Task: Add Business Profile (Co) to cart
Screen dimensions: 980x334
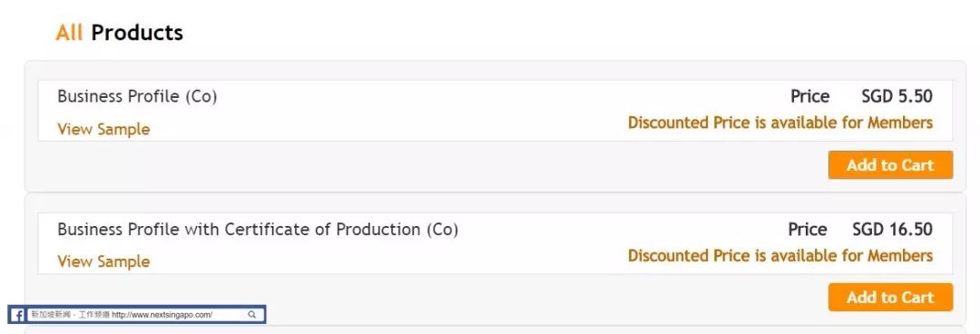Action: [891, 165]
